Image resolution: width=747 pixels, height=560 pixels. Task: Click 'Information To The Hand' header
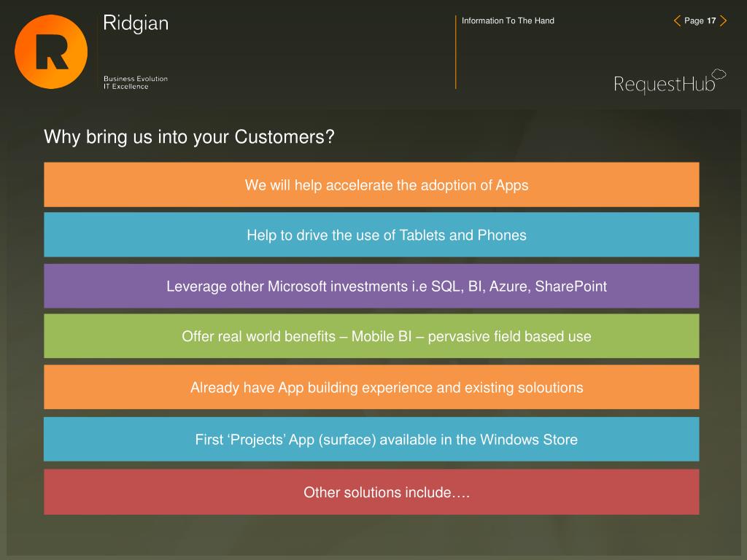point(508,20)
